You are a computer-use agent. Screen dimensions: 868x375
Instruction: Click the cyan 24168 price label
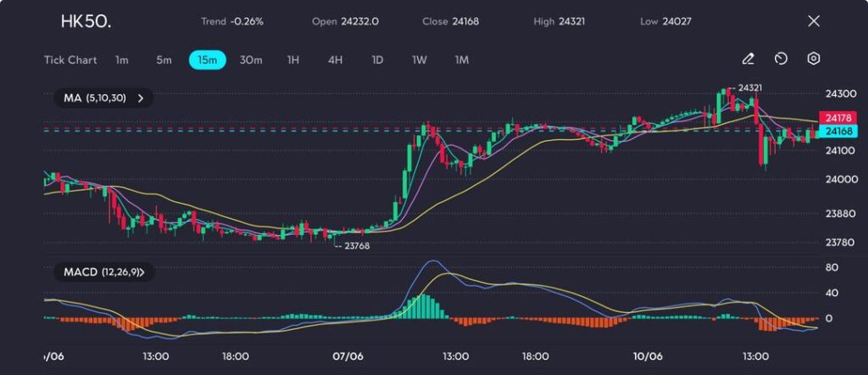coord(837,132)
